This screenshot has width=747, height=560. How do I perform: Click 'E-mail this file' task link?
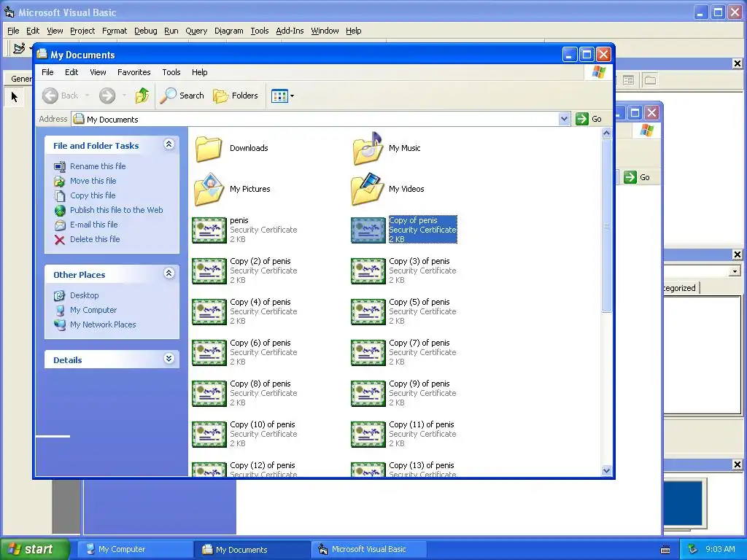pyautogui.click(x=94, y=225)
